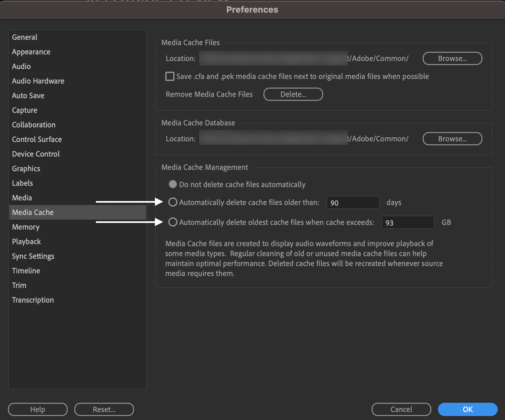The image size is (505, 420).
Task: Enable saving .cfa and .pek files next to media
Action: tap(170, 76)
